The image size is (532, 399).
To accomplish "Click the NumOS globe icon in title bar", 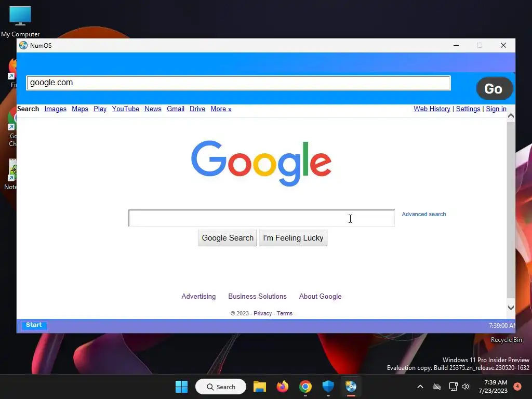I will (x=23, y=46).
